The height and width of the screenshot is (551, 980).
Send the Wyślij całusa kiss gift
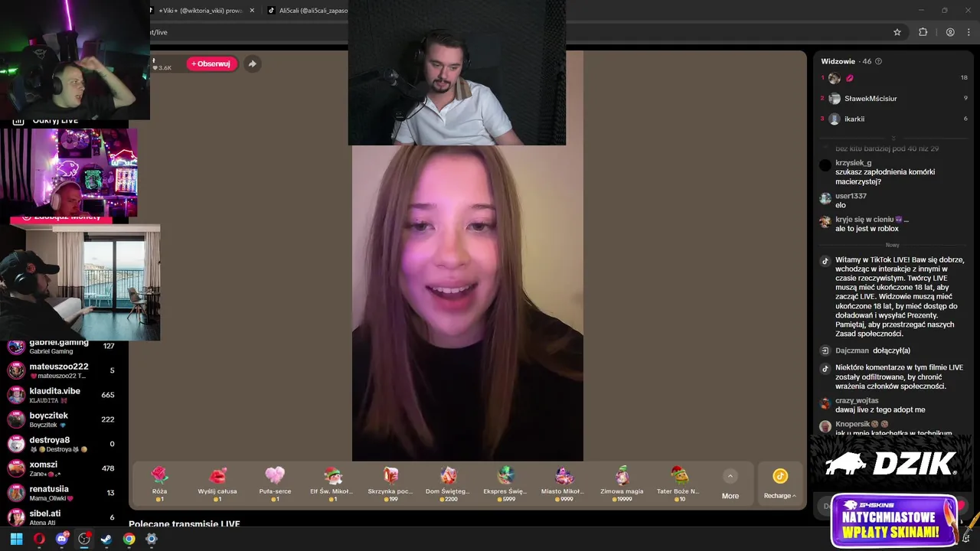(217, 484)
